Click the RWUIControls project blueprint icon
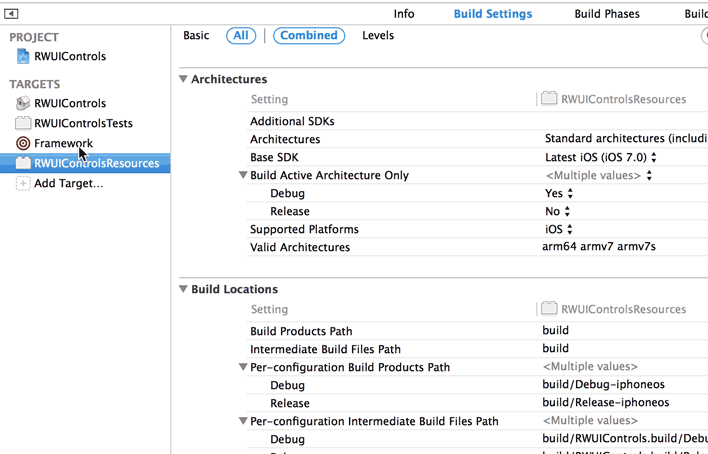Screen dimensions: 708x454 point(23,56)
